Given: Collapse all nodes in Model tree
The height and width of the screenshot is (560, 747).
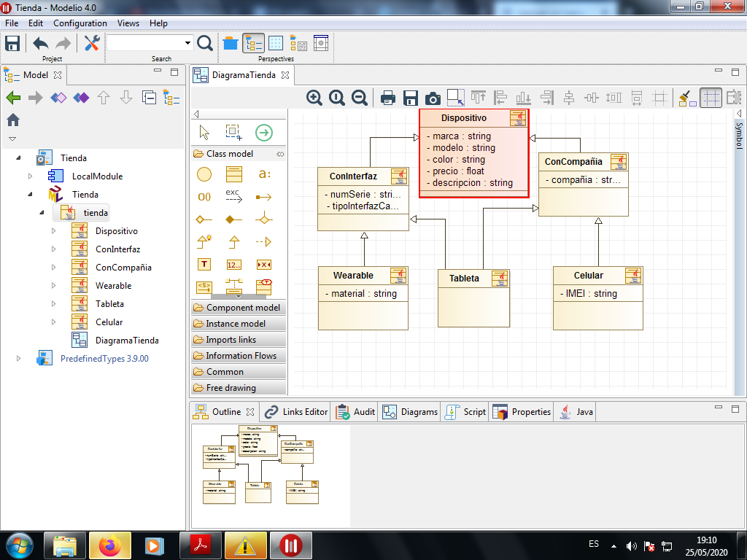Looking at the screenshot, I should (149, 98).
